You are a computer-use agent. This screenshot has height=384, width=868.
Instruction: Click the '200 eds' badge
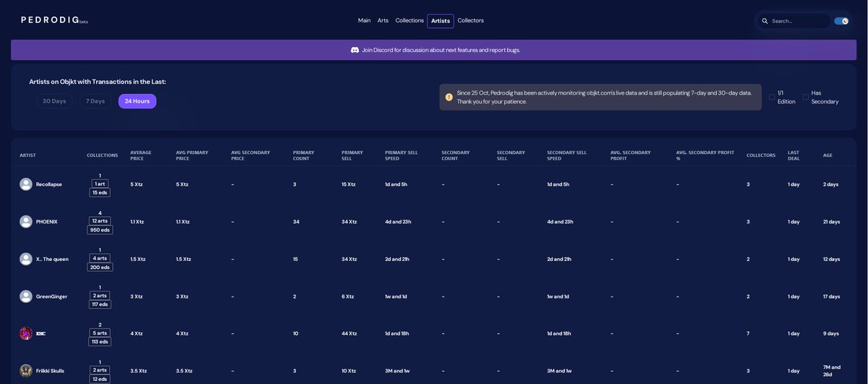pos(100,267)
